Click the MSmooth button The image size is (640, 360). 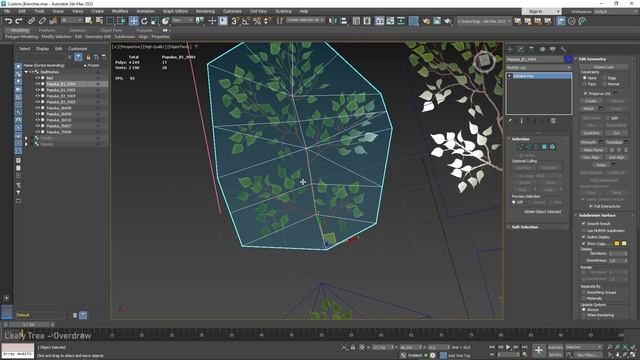588,142
